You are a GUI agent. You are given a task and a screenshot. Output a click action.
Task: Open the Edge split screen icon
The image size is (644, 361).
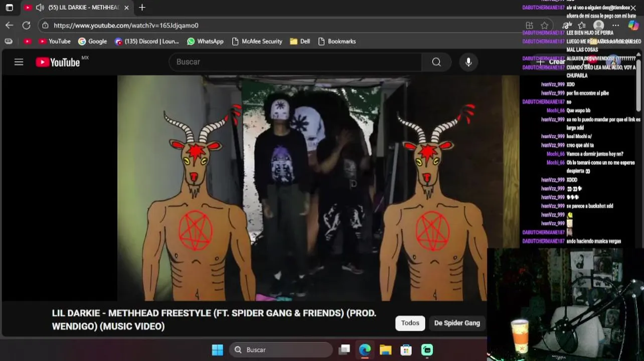pyautogui.click(x=529, y=25)
